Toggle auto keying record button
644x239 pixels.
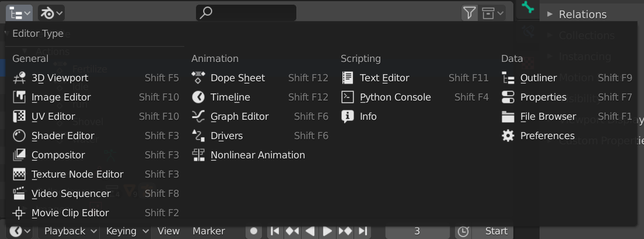click(254, 231)
